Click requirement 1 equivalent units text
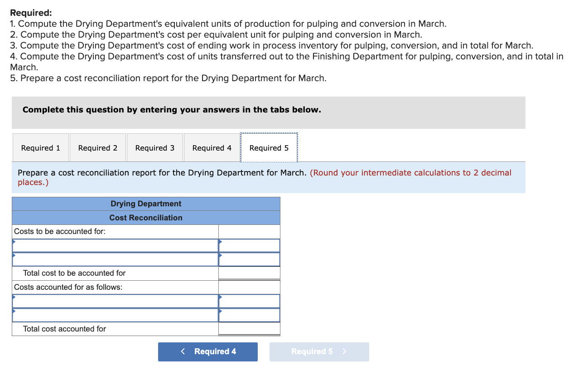 point(228,24)
